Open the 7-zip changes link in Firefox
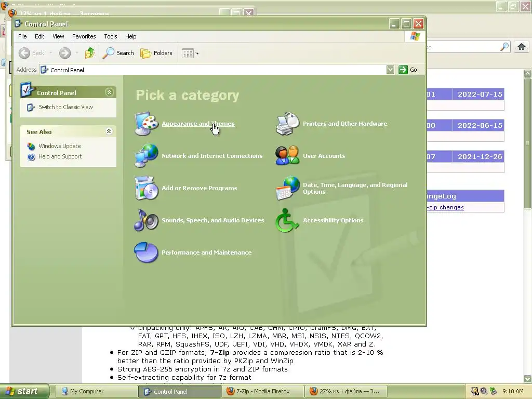The image size is (532, 399). [x=445, y=207]
